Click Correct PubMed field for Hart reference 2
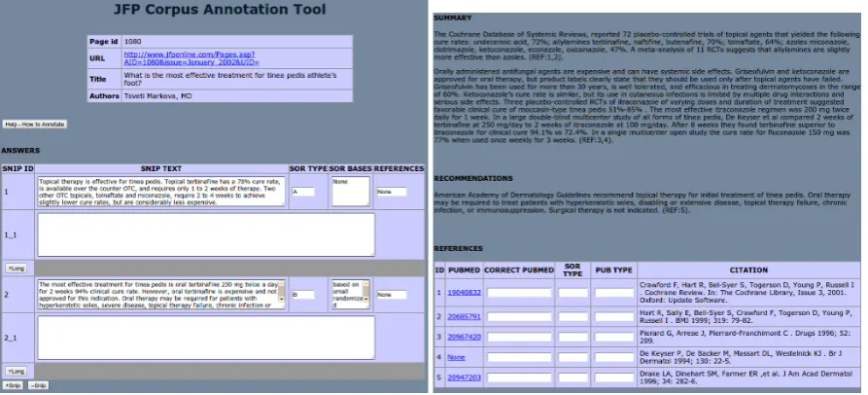 pyautogui.click(x=519, y=317)
